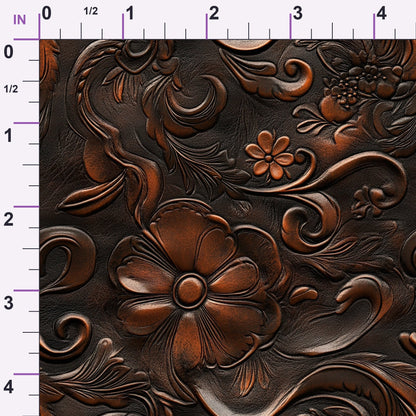The height and width of the screenshot is (416, 416).
Task: Click the 0 mark on the top ruler
Action: [47, 13]
